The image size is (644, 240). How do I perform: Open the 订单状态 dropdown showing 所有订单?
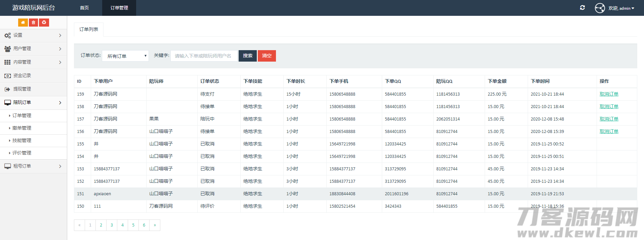(x=125, y=56)
